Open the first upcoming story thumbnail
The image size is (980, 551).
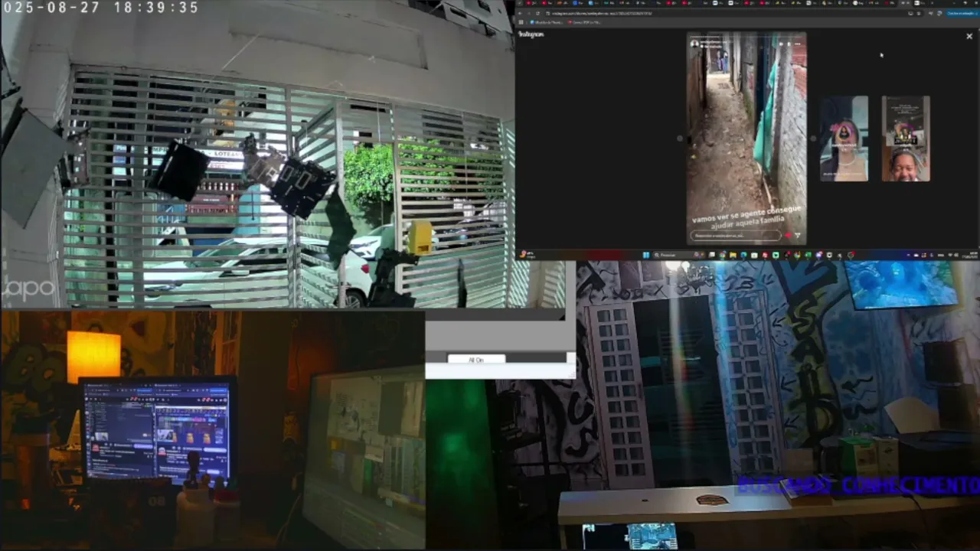(x=844, y=139)
